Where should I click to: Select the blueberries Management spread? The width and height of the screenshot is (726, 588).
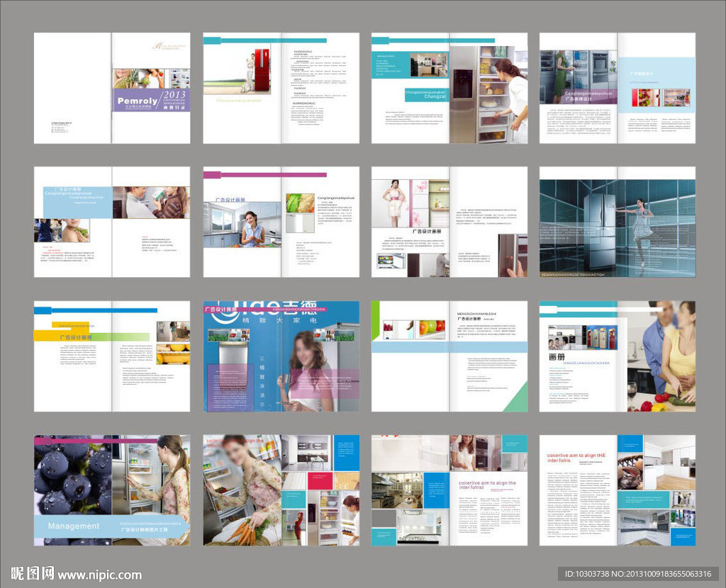pyautogui.click(x=112, y=490)
